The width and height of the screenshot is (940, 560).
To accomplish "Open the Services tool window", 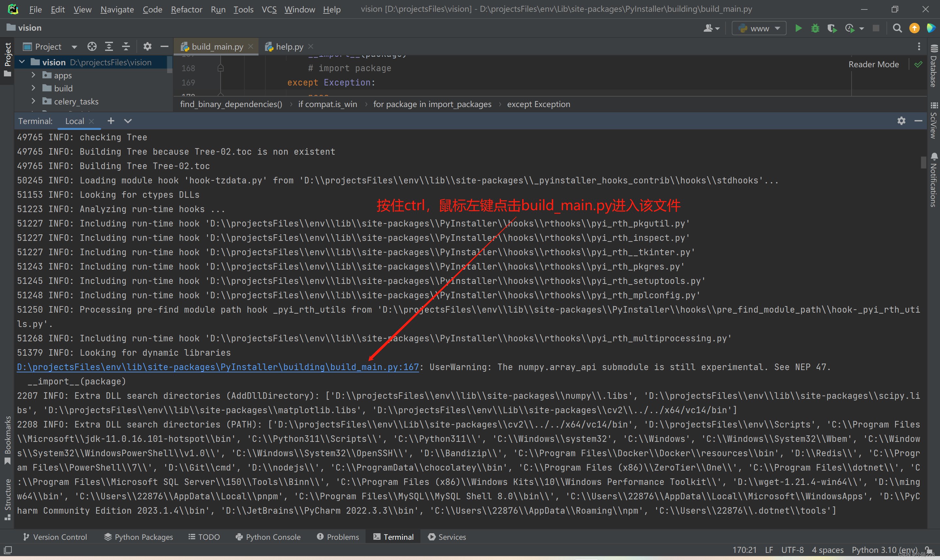I will click(447, 537).
